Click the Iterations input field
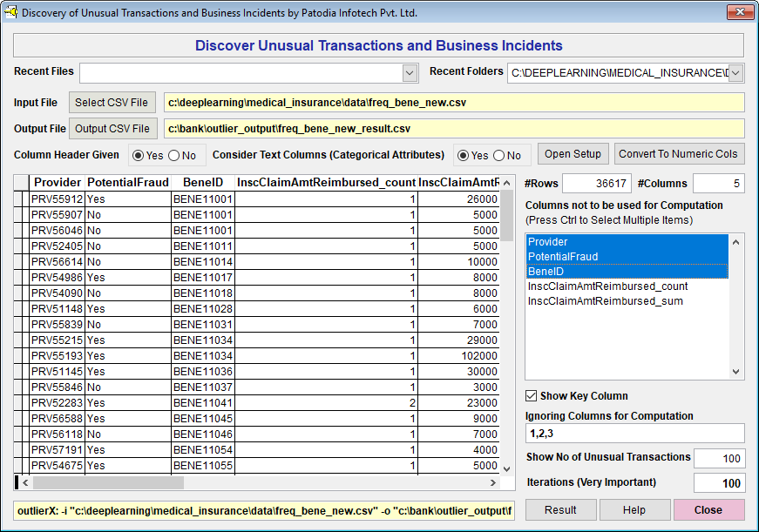This screenshot has width=759, height=532. click(x=719, y=483)
